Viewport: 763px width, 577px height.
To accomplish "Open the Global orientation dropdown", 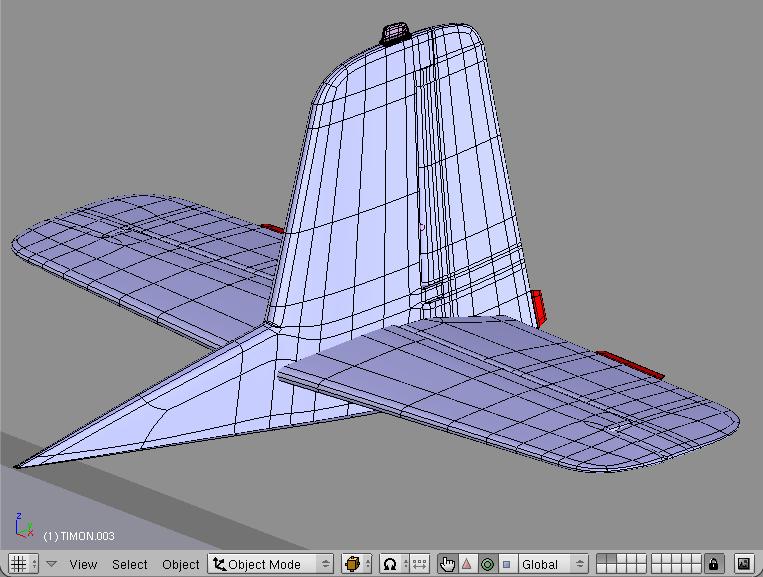I will [x=553, y=564].
